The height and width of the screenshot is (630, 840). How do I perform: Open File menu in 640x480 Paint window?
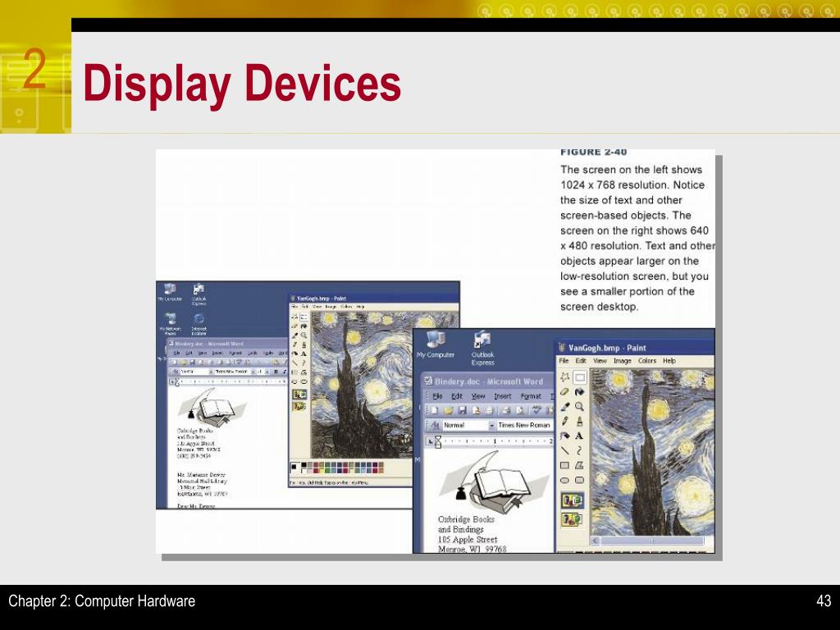coord(564,361)
